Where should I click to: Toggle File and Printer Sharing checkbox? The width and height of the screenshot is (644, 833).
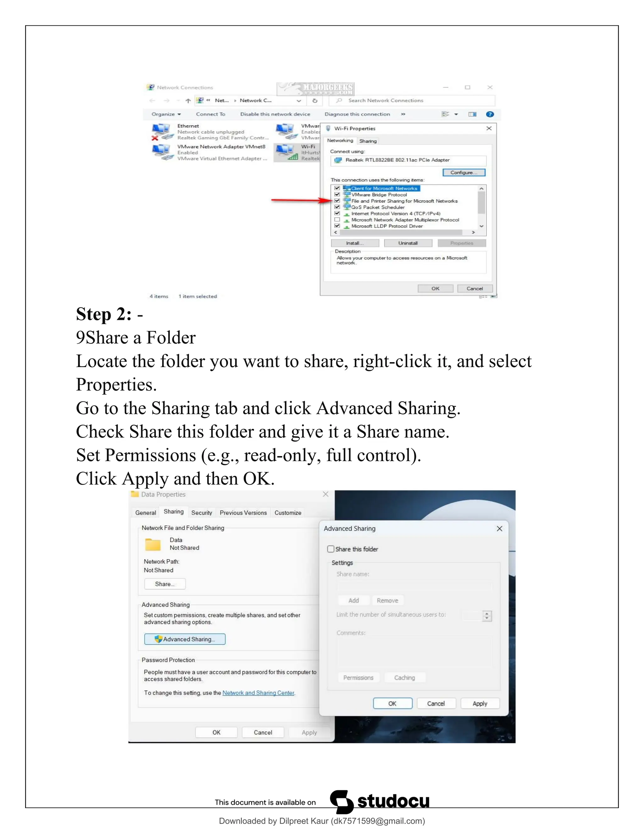click(x=337, y=201)
